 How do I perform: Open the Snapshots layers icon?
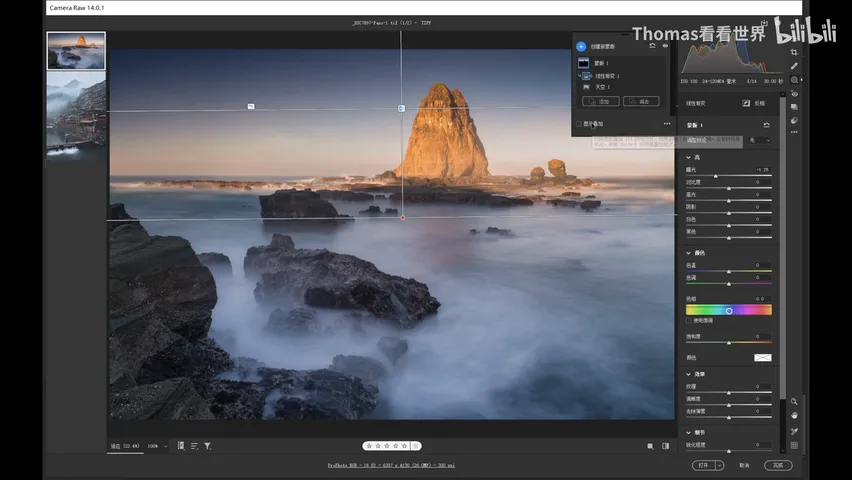click(x=794, y=107)
